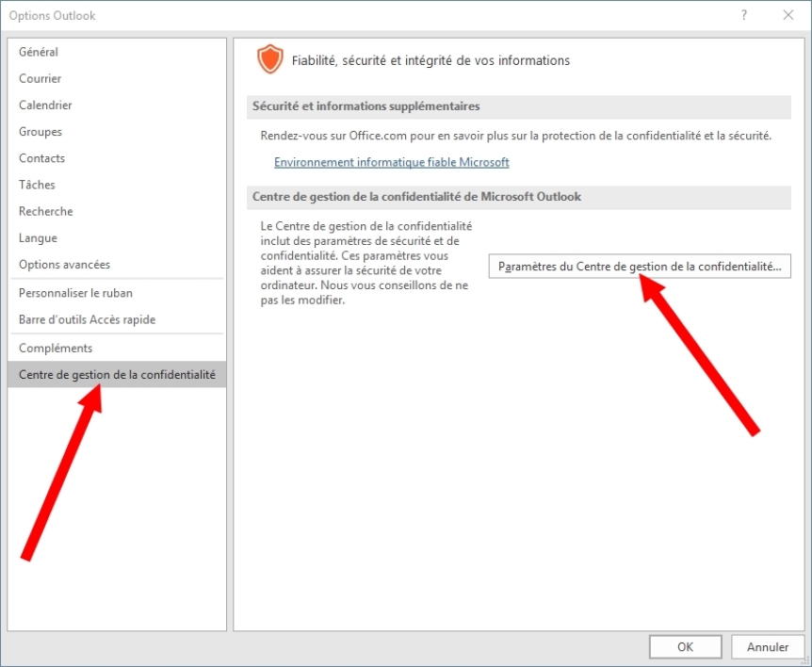Select Centre de gestion de la confidentialité in the sidebar
812x667 pixels.
click(117, 375)
